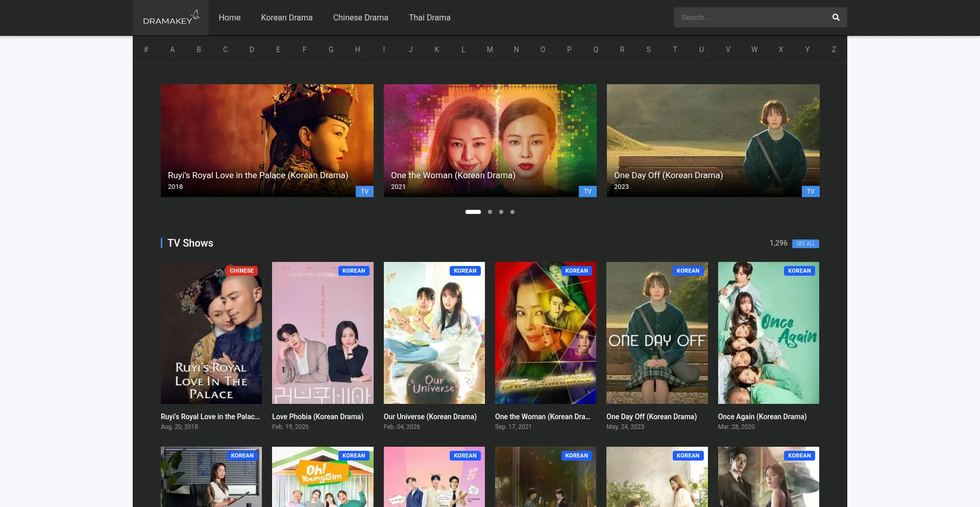Filter titles by letter S
This screenshot has width=980, height=507.
click(x=649, y=50)
